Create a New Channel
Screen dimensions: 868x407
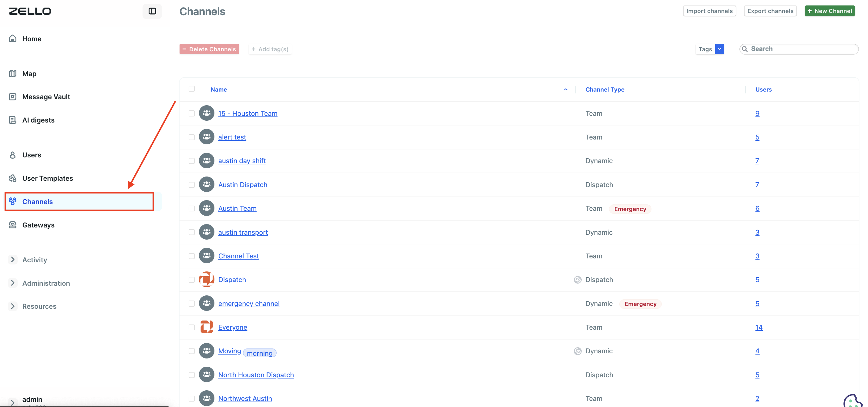pyautogui.click(x=829, y=11)
